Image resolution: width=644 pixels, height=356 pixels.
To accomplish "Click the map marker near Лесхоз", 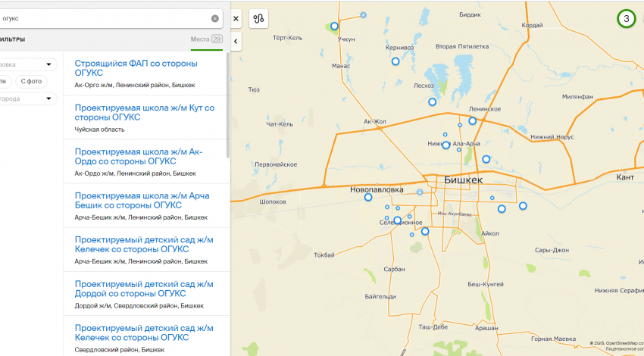I will 432,101.
